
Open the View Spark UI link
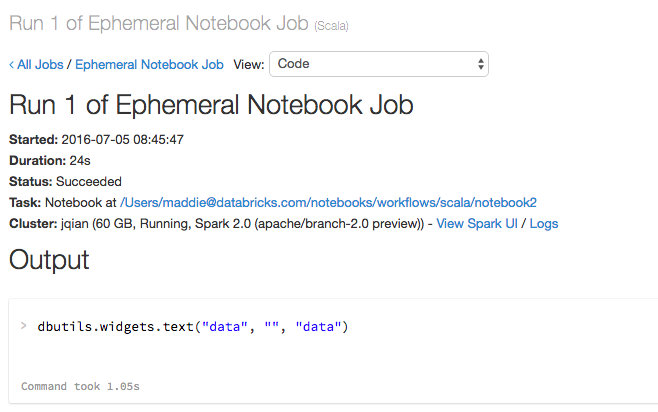click(477, 223)
